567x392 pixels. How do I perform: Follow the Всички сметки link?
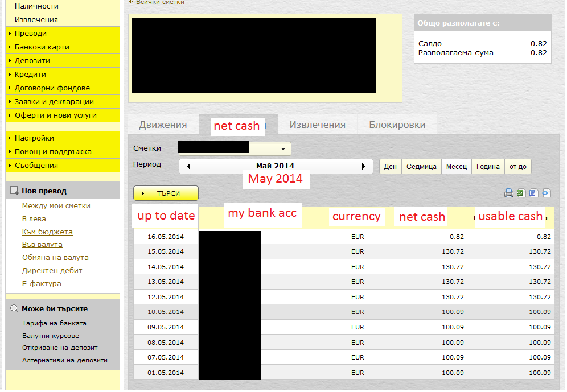[160, 2]
